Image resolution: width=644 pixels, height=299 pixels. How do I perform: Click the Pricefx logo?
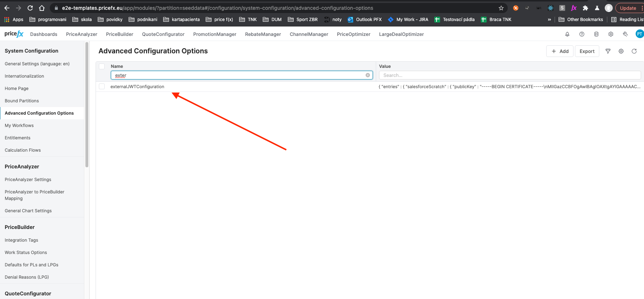[x=14, y=34]
